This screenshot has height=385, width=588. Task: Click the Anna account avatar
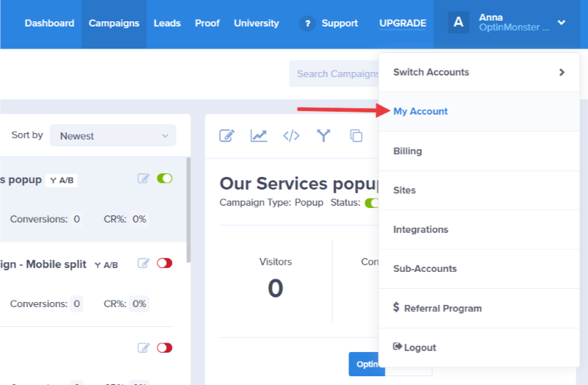click(459, 23)
